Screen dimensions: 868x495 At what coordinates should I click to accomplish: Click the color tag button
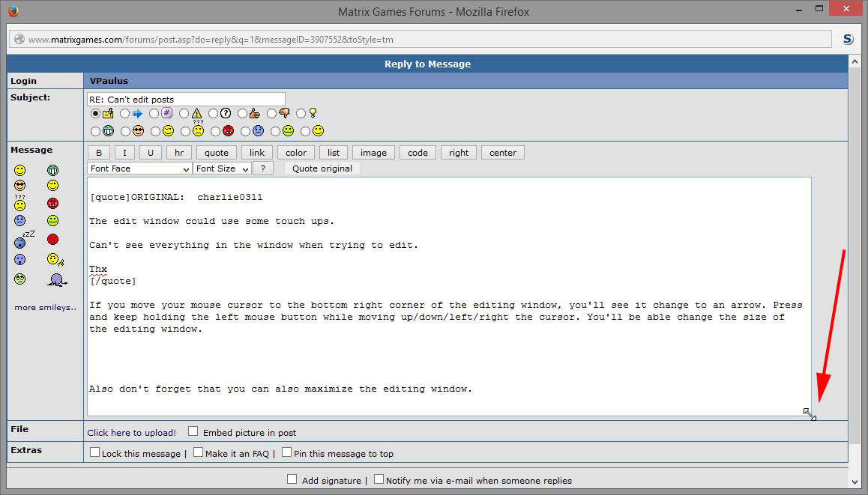coord(296,153)
